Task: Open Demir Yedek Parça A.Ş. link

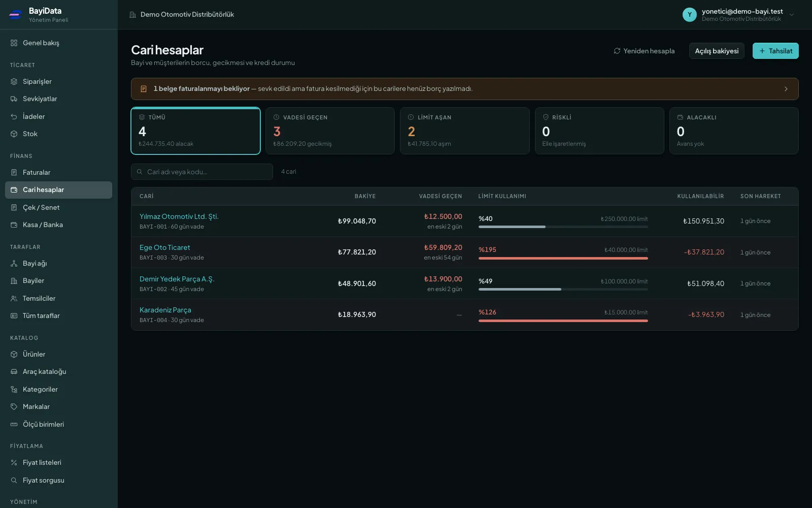Action: pos(177,279)
